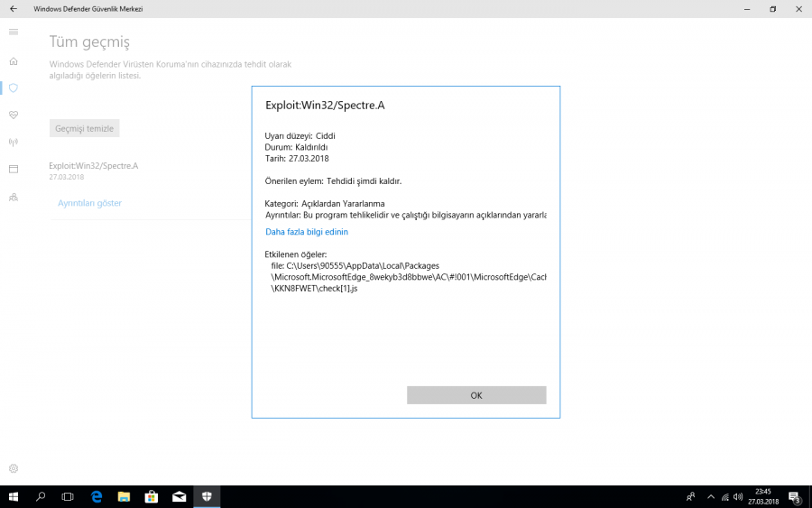Open Microsoft Store from the taskbar
This screenshot has height=508, width=812.
click(152, 497)
